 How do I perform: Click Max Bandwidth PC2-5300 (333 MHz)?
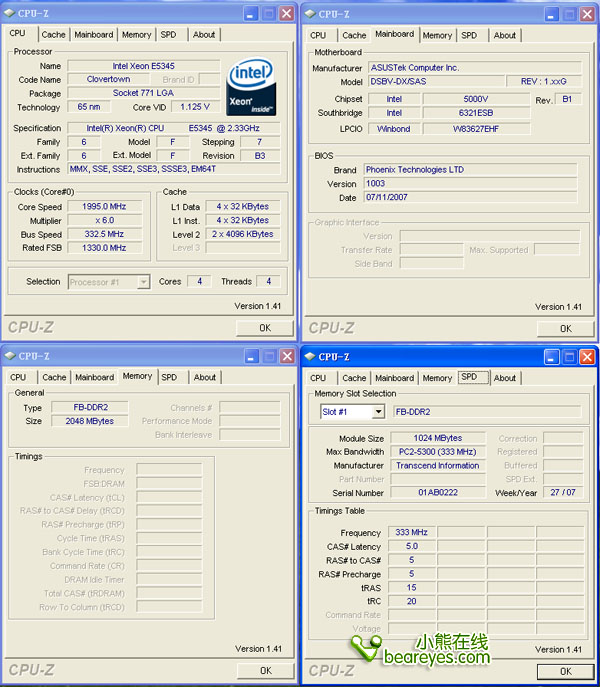click(x=437, y=452)
